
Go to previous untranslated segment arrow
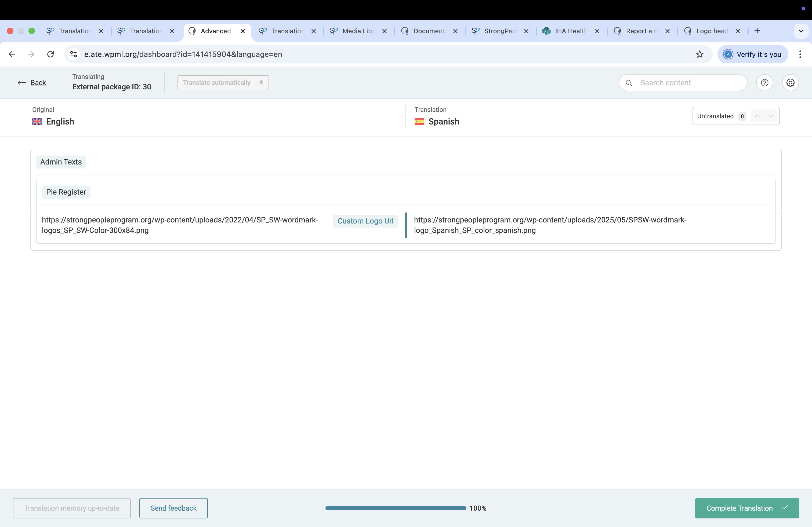757,116
